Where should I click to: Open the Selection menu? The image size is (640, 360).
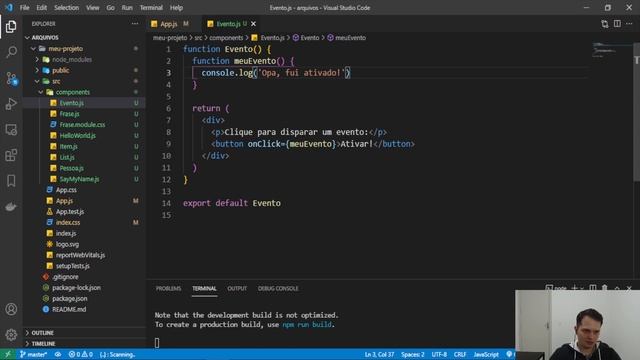(x=67, y=7)
